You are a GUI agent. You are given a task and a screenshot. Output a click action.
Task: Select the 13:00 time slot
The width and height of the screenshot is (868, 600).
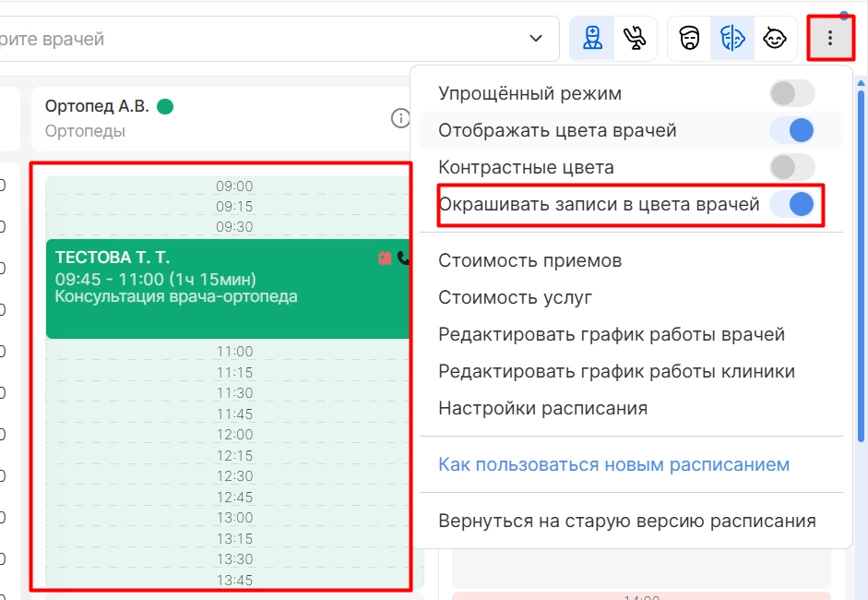pos(234,518)
